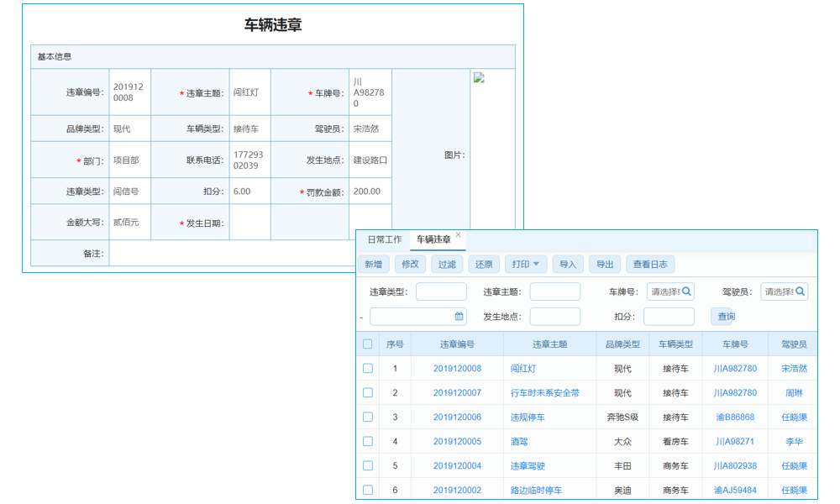Click 过滤 to filter records
This screenshot has height=504, width=840.
click(x=447, y=263)
